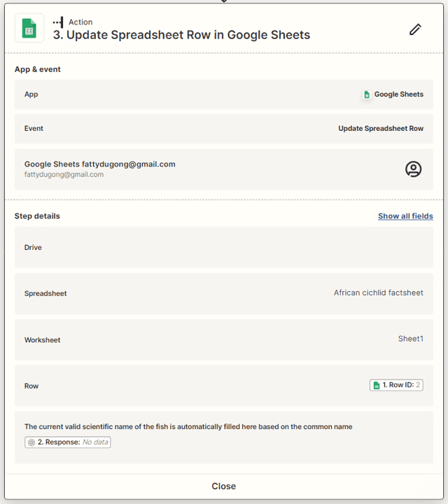Screen dimensions: 448x504
Task: Click the grey fattydugong@gmail.com subtitle
Action: click(x=64, y=174)
